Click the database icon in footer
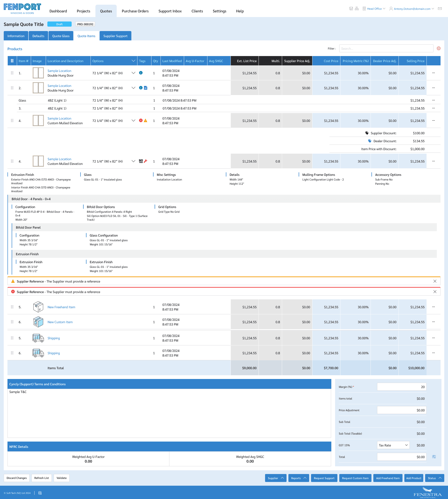The height and width of the screenshot is (499, 448). [x=40, y=493]
